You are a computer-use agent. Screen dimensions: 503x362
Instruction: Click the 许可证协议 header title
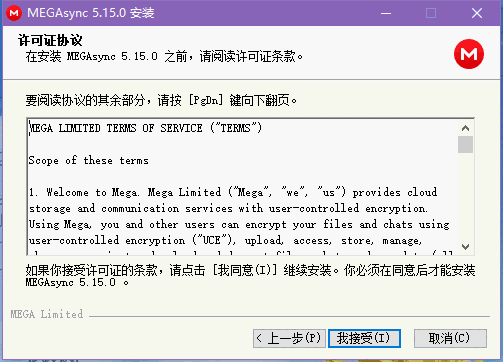click(x=50, y=40)
